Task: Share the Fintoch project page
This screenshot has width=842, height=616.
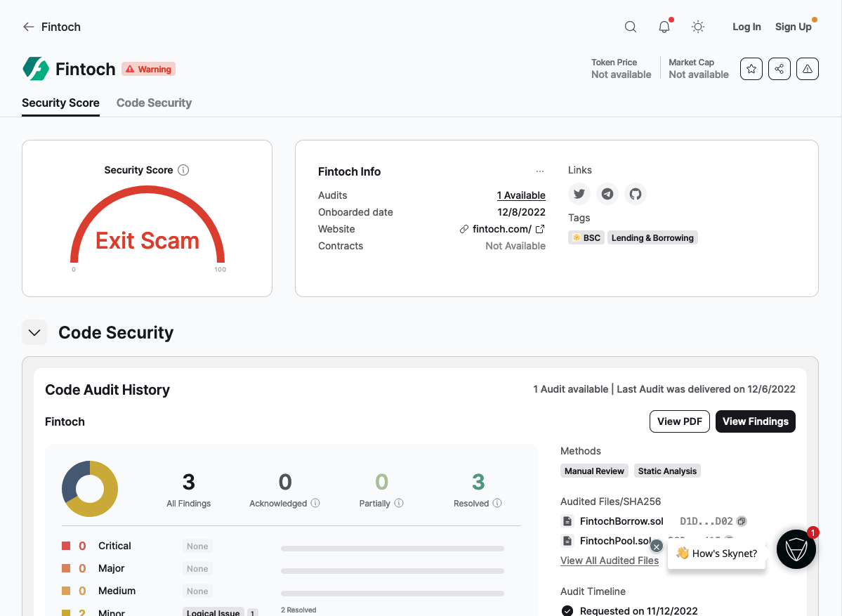Action: (x=779, y=68)
